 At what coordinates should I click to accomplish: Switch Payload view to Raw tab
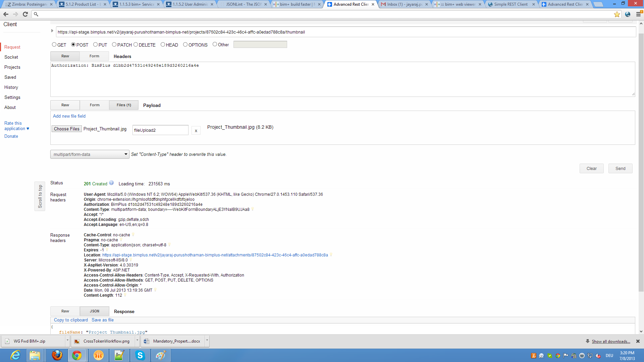tap(65, 105)
